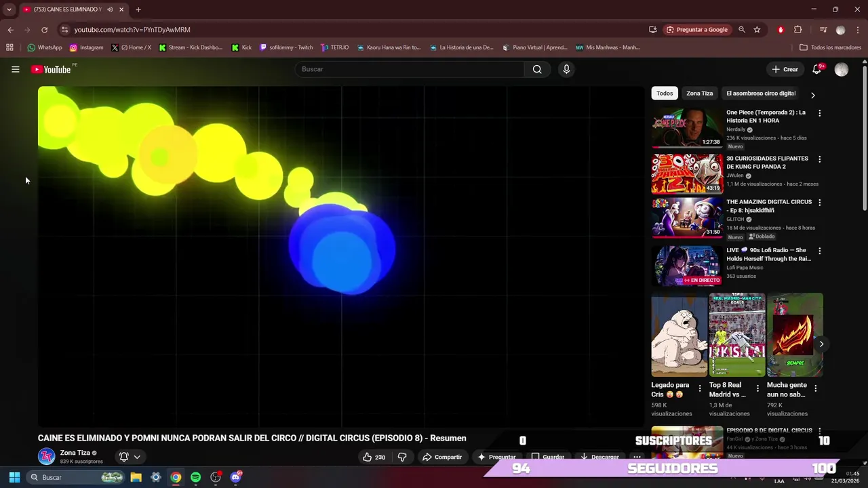Open Kick bookmark link

pyautogui.click(x=241, y=47)
